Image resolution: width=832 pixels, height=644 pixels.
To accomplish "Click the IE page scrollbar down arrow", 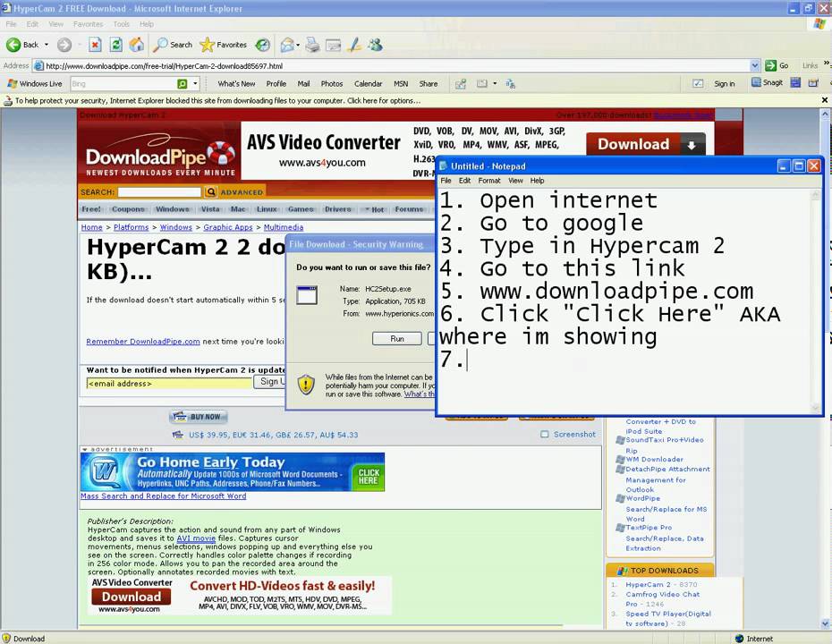I will (x=826, y=623).
